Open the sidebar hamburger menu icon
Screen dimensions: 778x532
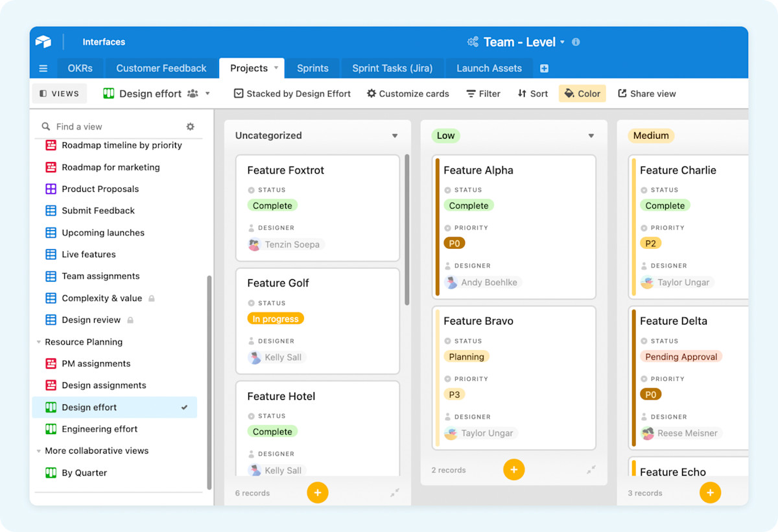43,68
